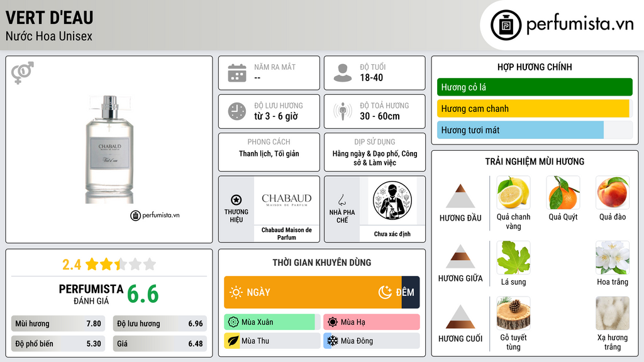Select the Gỗ tuyết tùng cedarwood image
The width and height of the screenshot is (644, 362).
513,314
